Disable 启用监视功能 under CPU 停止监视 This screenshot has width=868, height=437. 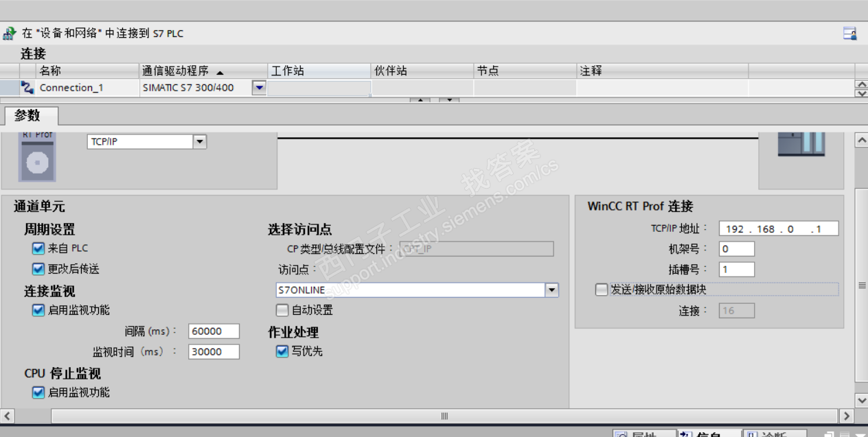[38, 392]
